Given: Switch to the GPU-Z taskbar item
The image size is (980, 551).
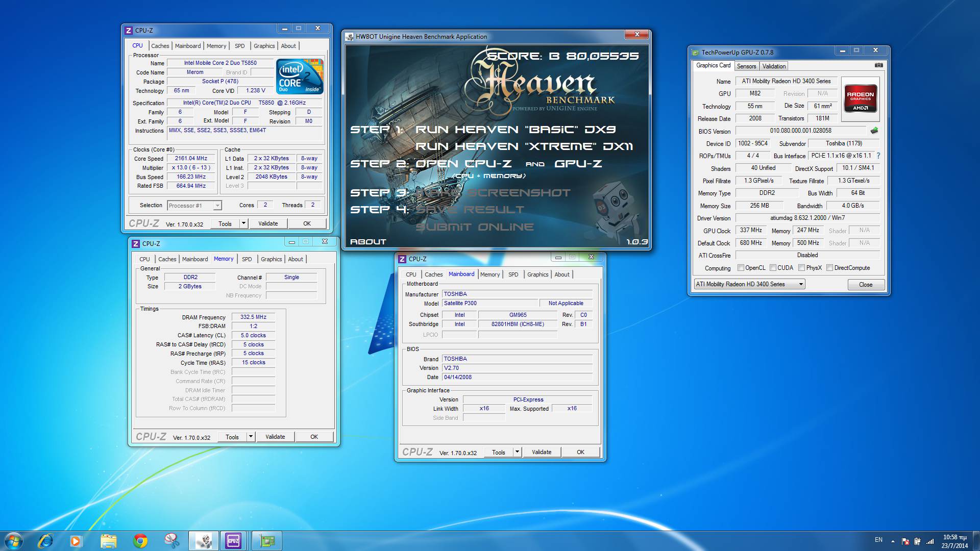Looking at the screenshot, I should 266,541.
